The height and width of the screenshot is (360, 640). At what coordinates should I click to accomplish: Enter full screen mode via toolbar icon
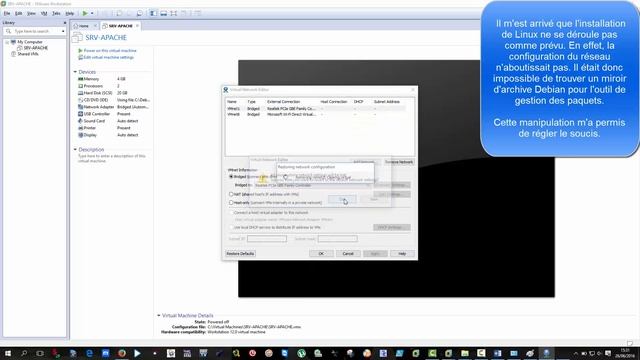(x=174, y=13)
